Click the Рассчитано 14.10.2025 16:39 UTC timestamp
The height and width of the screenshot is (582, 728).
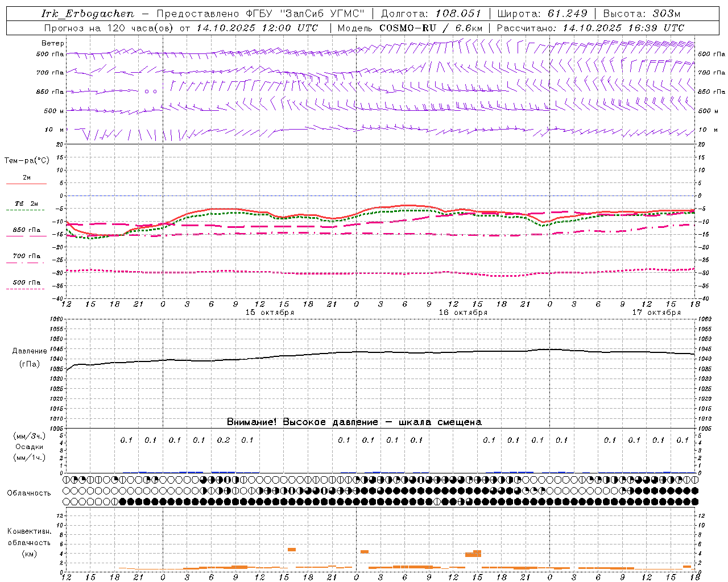tap(590, 28)
